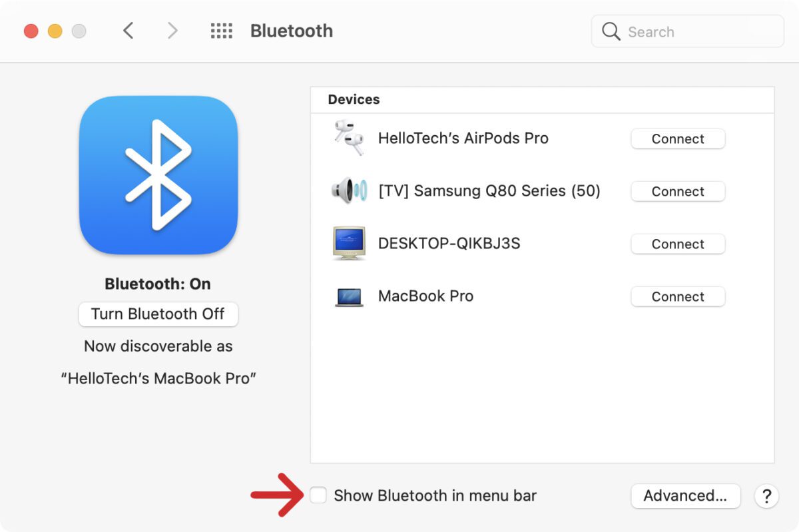Connect to MacBook Pro
The image size is (799, 532).
(x=677, y=296)
